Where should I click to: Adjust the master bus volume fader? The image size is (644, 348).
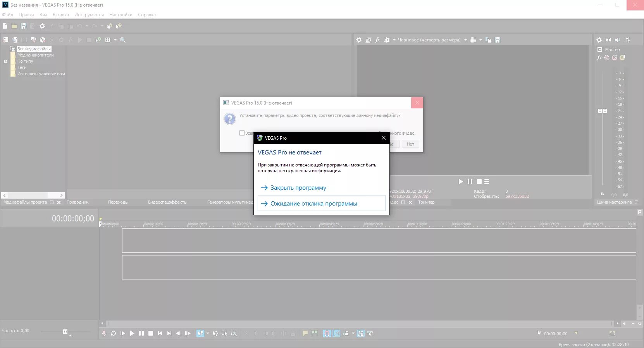tap(602, 111)
